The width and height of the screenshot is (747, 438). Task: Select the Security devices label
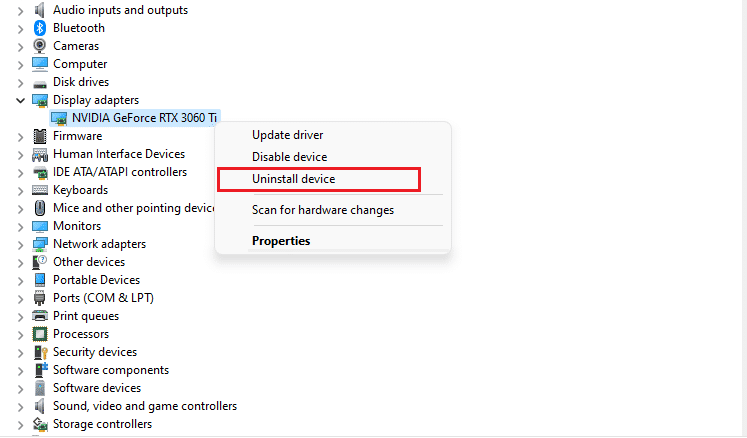pyautogui.click(x=95, y=352)
